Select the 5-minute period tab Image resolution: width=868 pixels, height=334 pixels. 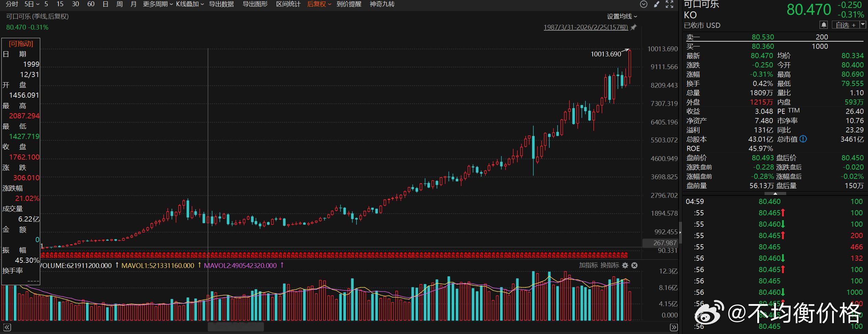(46, 4)
